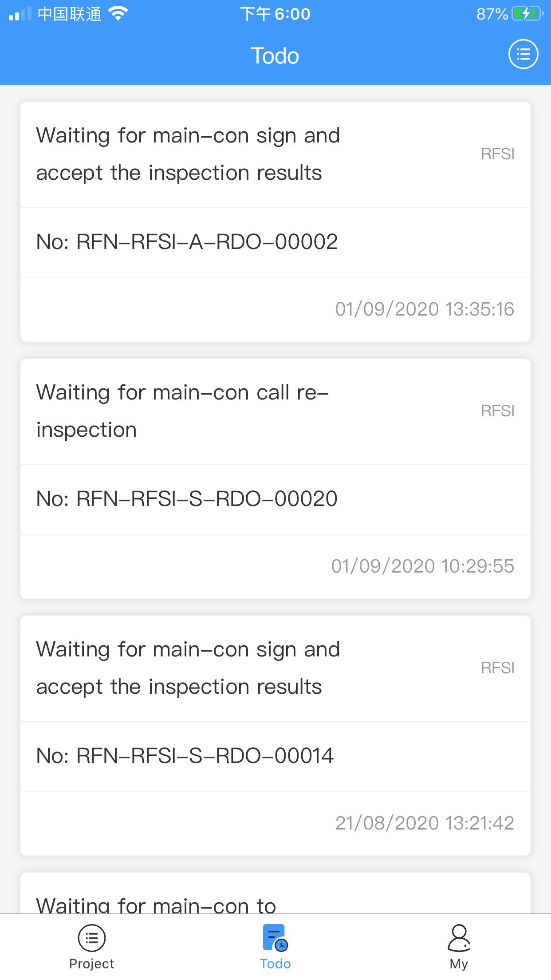Switch to the My tab label

459,964
